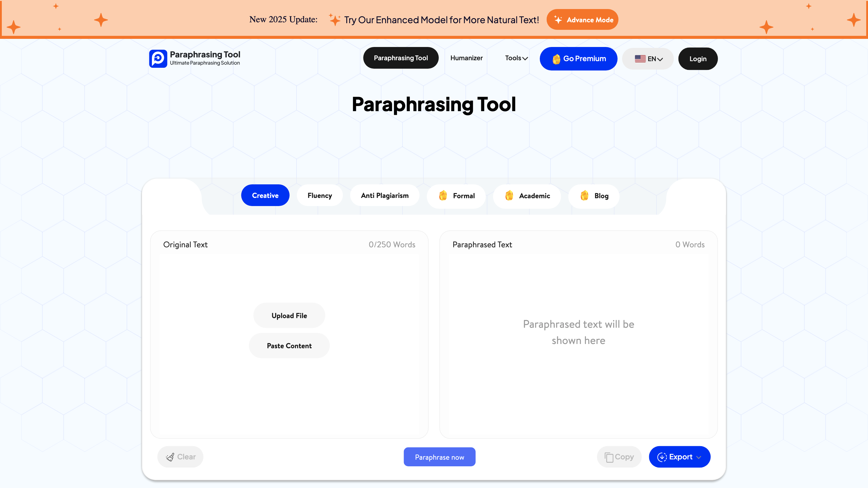The width and height of the screenshot is (868, 488).
Task: Click the Paraphrase now button
Action: [x=439, y=457]
